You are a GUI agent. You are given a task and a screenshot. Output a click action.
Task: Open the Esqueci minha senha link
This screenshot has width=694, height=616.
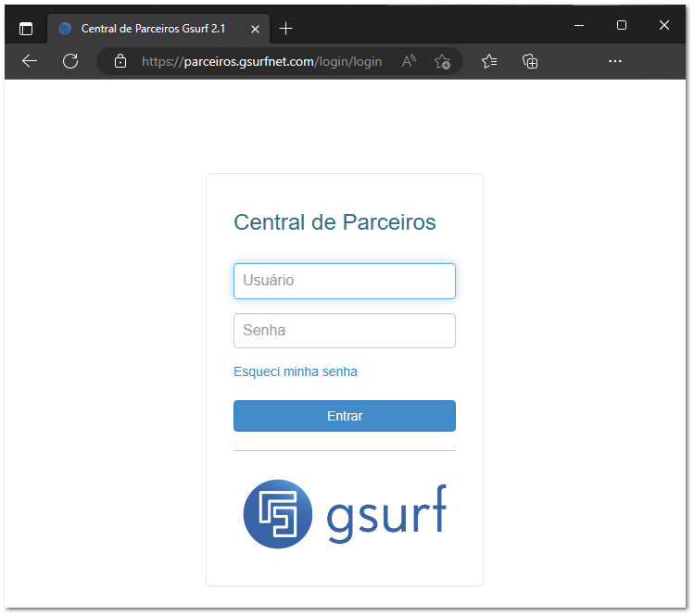(296, 371)
